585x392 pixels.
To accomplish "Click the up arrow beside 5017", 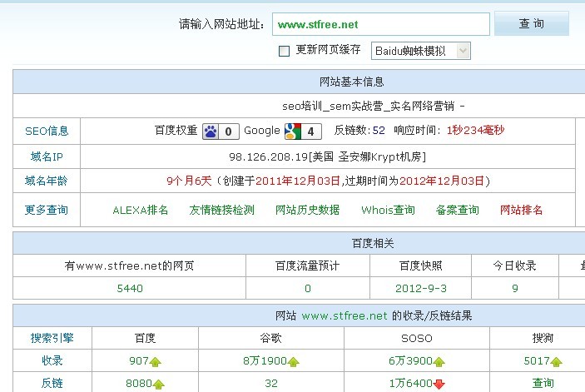I will pyautogui.click(x=557, y=362).
